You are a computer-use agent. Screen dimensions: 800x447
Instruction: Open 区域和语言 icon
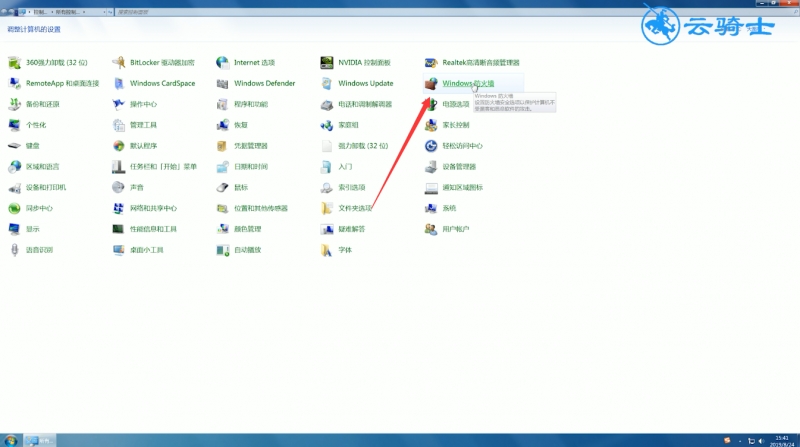pyautogui.click(x=14, y=167)
